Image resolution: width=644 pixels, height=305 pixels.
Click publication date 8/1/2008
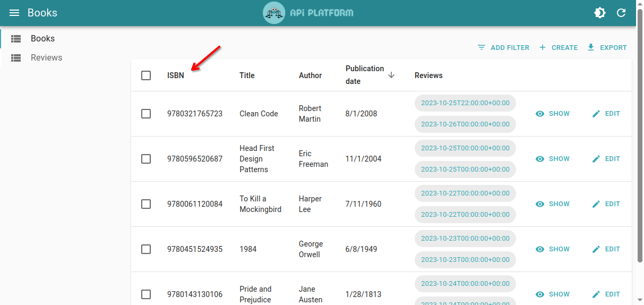(x=361, y=114)
